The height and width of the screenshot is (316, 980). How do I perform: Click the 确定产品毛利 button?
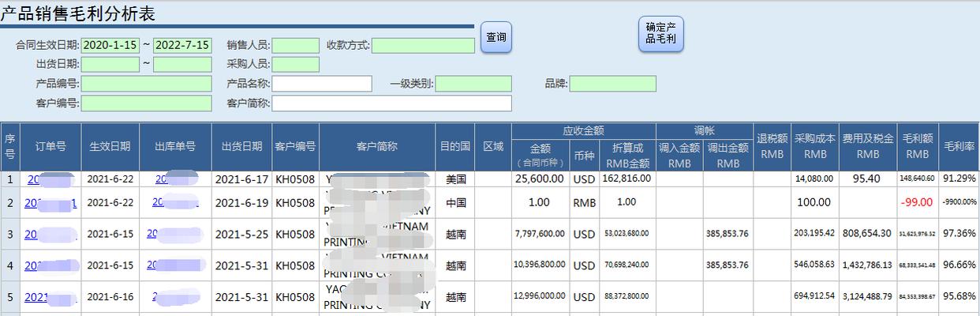click(660, 34)
